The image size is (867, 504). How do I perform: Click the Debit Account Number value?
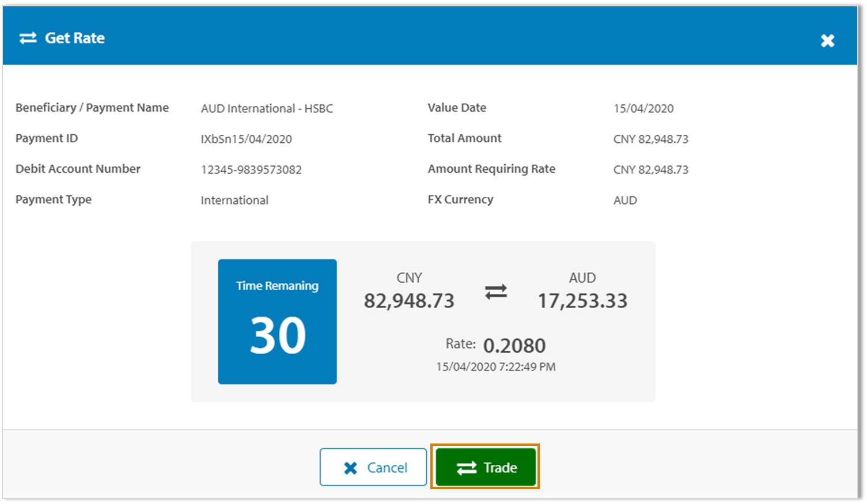click(x=252, y=169)
